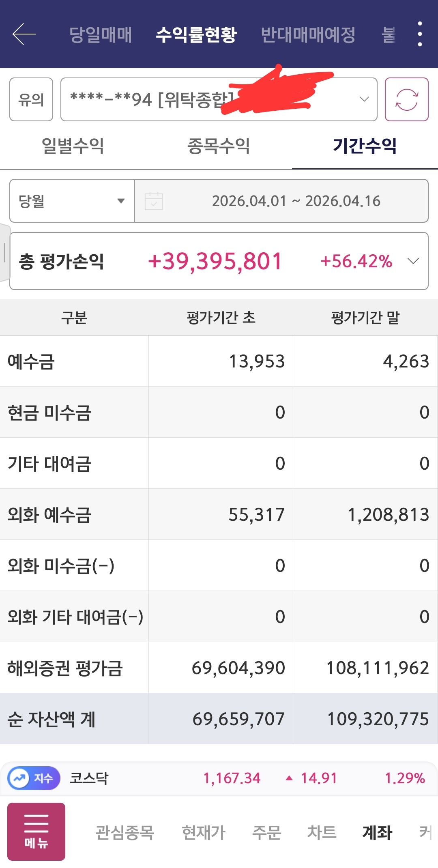
Task: Switch to the 종목수익 tab
Action: (219, 146)
